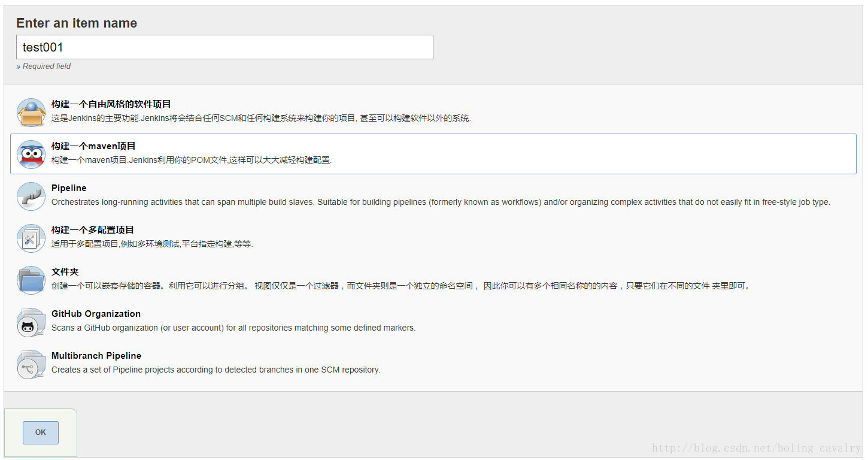Click description starting 创建一个可以嵌套存储的容器
The image size is (868, 460).
[x=400, y=286]
